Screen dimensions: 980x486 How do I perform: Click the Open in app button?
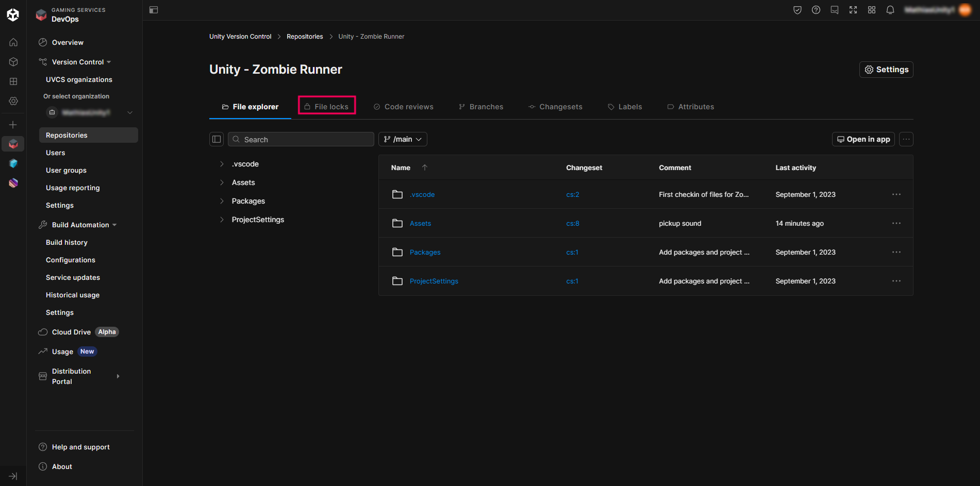click(863, 139)
